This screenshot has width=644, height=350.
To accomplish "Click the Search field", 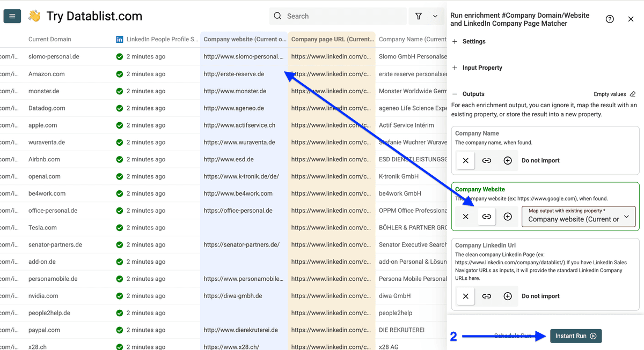I will coord(338,16).
